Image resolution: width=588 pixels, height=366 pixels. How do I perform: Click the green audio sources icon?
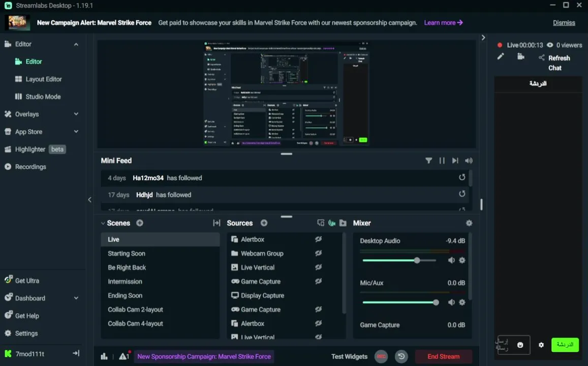332,223
